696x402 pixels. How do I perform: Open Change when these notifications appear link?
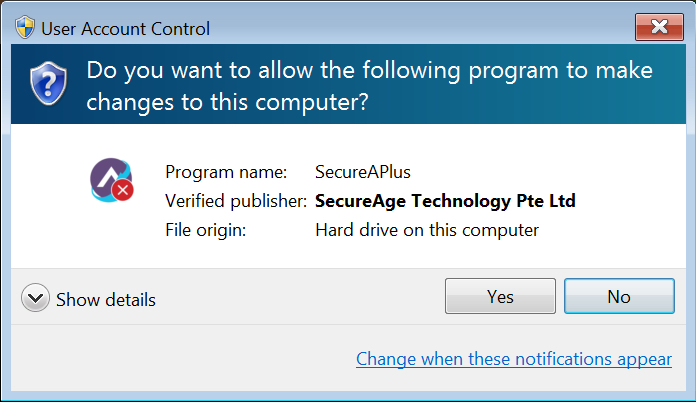(x=514, y=359)
